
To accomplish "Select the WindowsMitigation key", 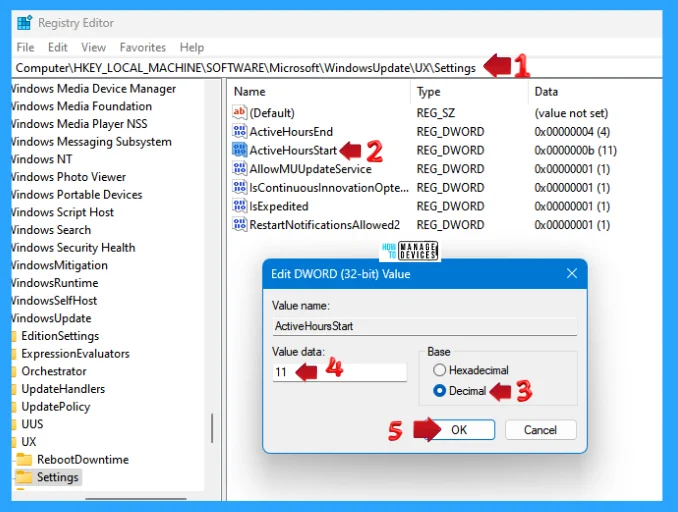I will [59, 265].
